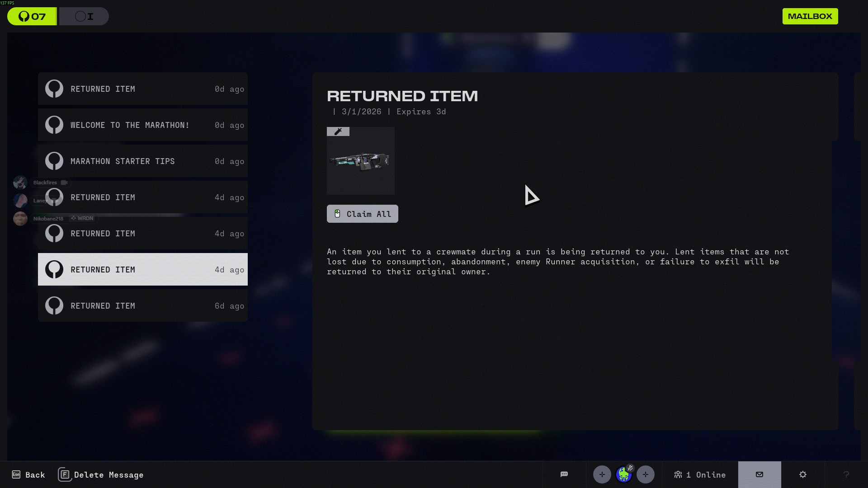Open the chat bubble icon

pos(564,474)
